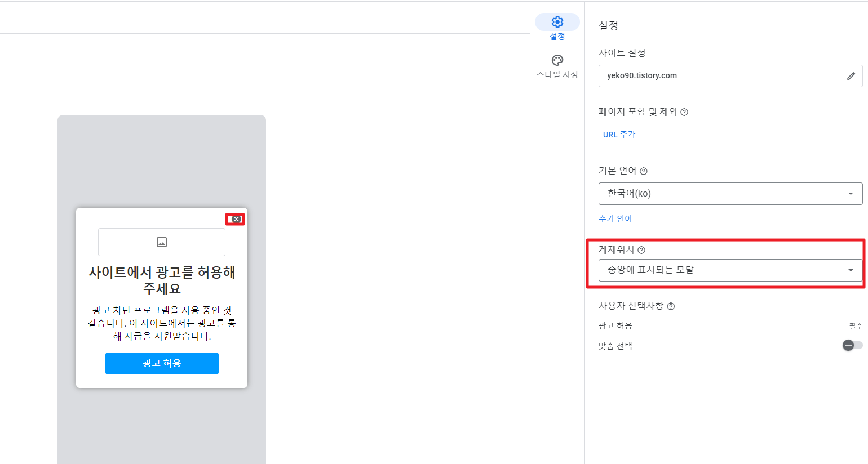868x464 pixels.
Task: Open 스타일 지정 palette icon
Action: [x=557, y=60]
